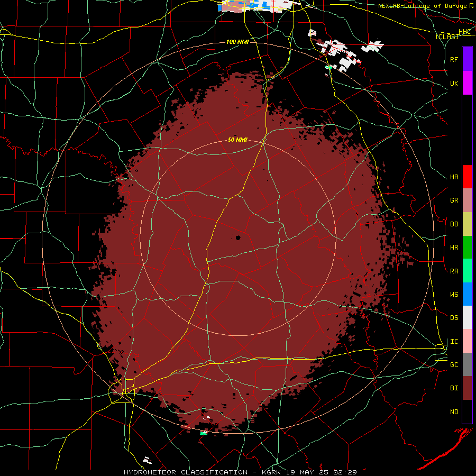Viewport: 476px width, 476px height.
Task: Click the gray GC color swatch
Action: pyautogui.click(x=467, y=364)
